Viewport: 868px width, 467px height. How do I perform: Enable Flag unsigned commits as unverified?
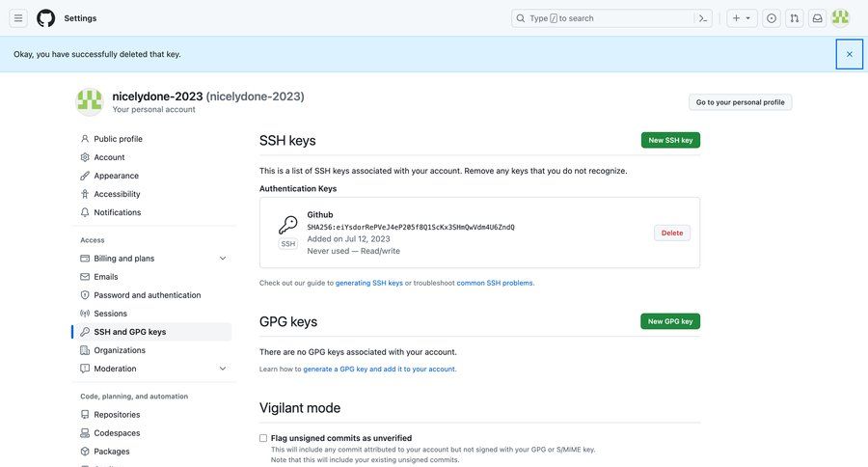click(x=263, y=438)
